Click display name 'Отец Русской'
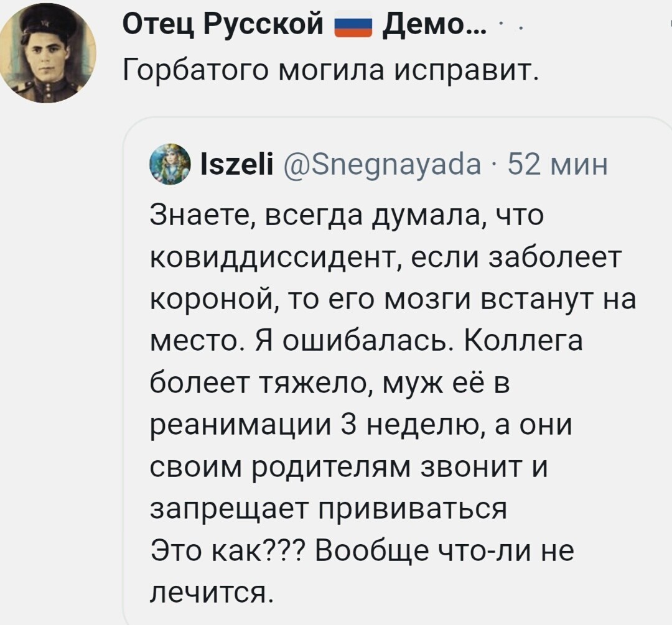Image resolution: width=672 pixels, height=625 pixels. 223,24
